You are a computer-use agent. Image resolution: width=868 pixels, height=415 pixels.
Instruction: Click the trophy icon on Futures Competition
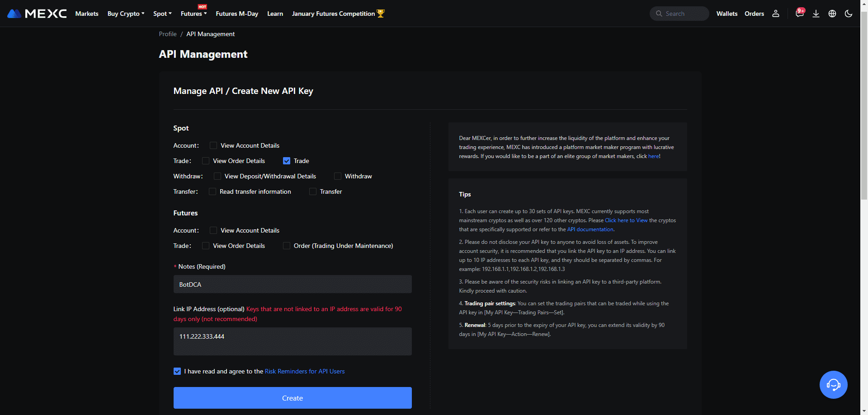(x=381, y=14)
